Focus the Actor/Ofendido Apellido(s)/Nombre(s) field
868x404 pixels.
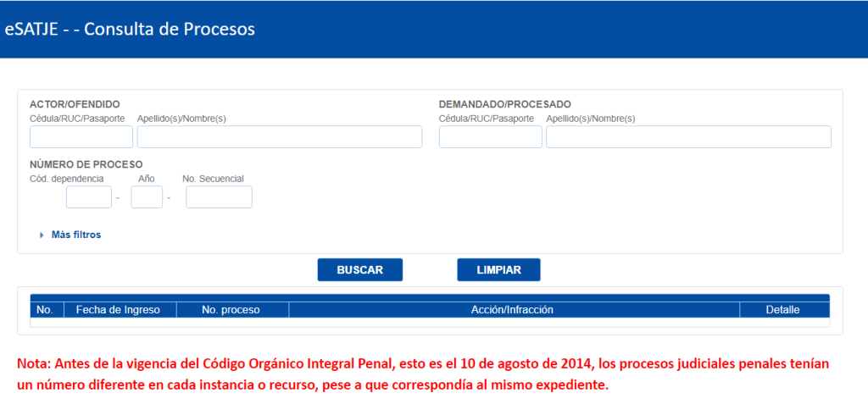pos(280,136)
